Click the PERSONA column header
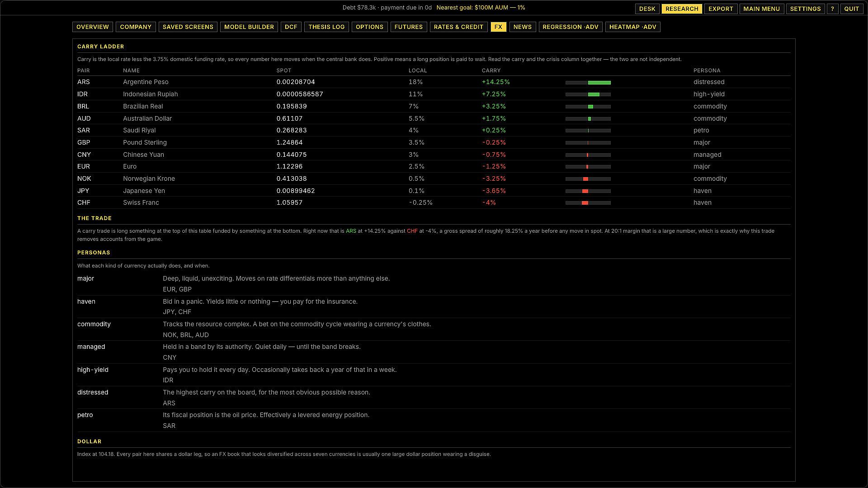This screenshot has width=868, height=488. (707, 70)
